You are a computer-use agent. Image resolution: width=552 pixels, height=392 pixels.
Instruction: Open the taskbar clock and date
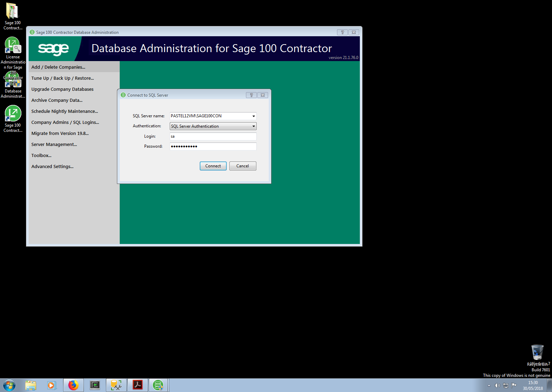533,385
